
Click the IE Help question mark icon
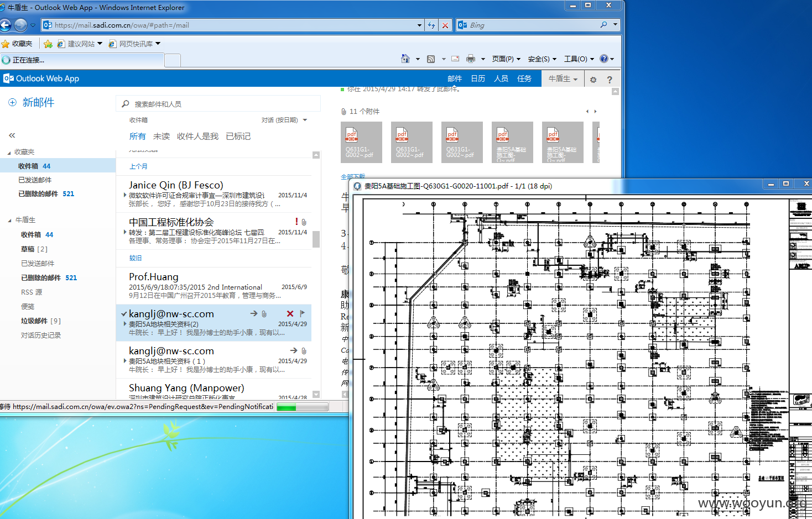603,59
